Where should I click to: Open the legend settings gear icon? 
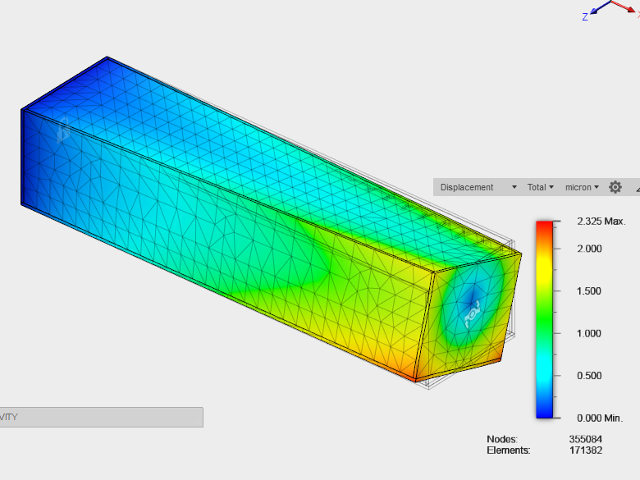[x=615, y=187]
